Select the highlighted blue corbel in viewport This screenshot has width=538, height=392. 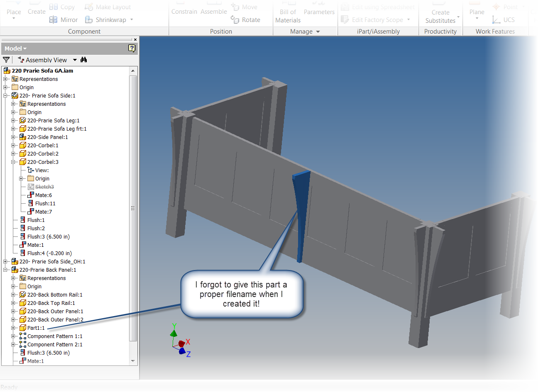[302, 216]
